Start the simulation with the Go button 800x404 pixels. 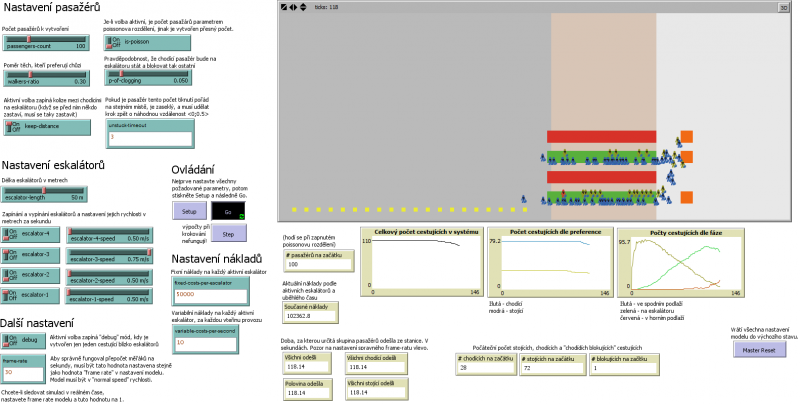226,212
